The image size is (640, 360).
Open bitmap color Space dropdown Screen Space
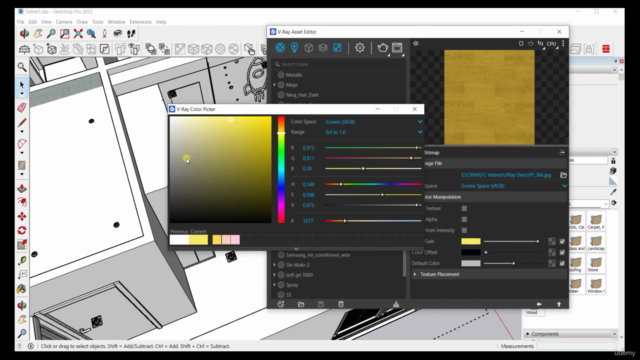coord(514,186)
